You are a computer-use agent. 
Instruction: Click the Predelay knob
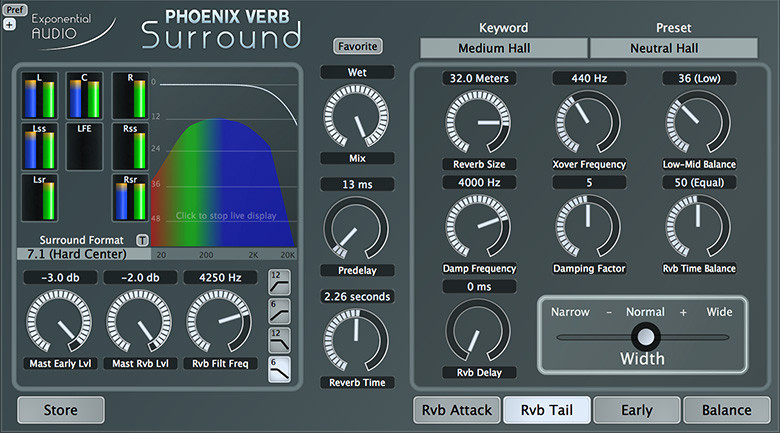pyautogui.click(x=356, y=229)
